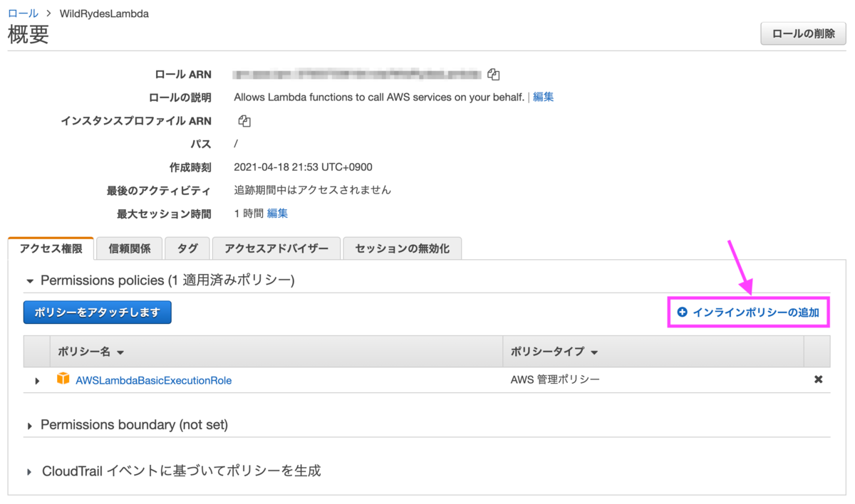The height and width of the screenshot is (504, 855).
Task: Open the タグ tab
Action: (x=187, y=248)
